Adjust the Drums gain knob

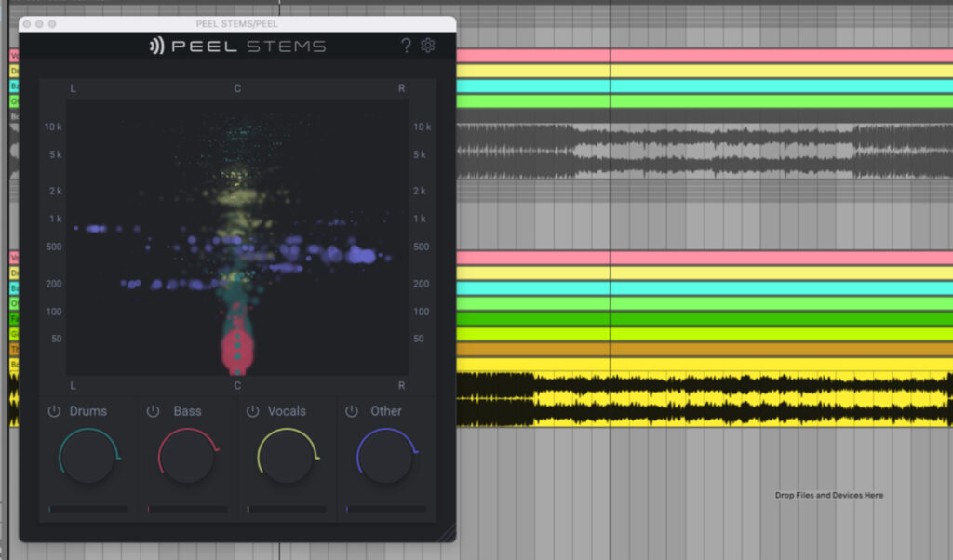89,455
